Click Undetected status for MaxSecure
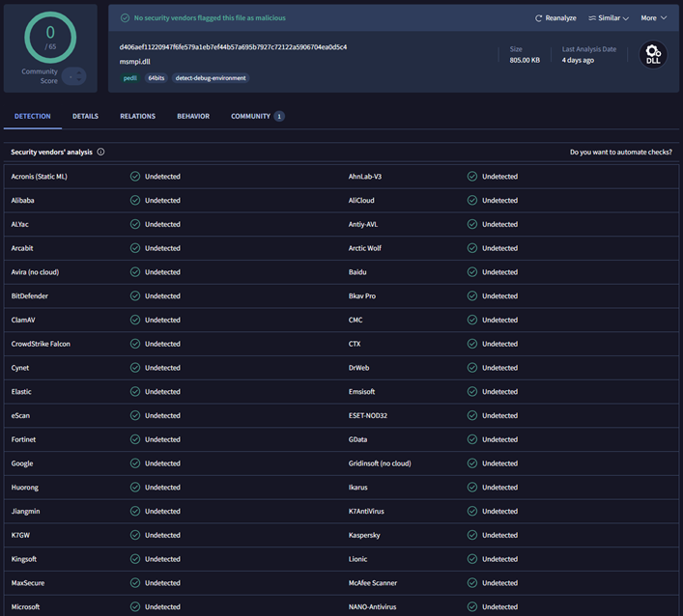 coord(162,583)
